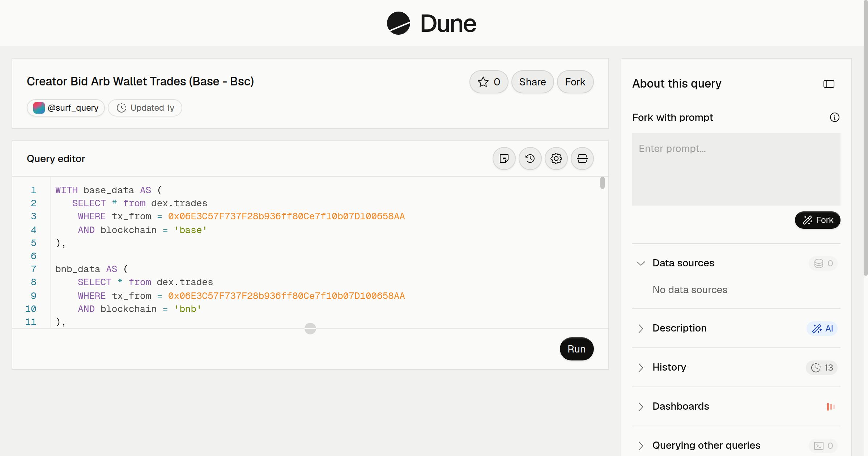This screenshot has height=456, width=868.
Task: Click the 'bnb' string on line 10
Action: 188,309
